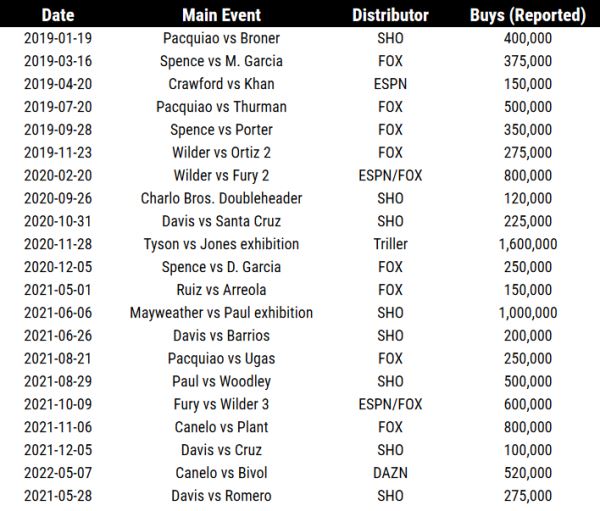Click the DAZN distributor cell
The width and height of the screenshot is (600, 511).
click(390, 473)
